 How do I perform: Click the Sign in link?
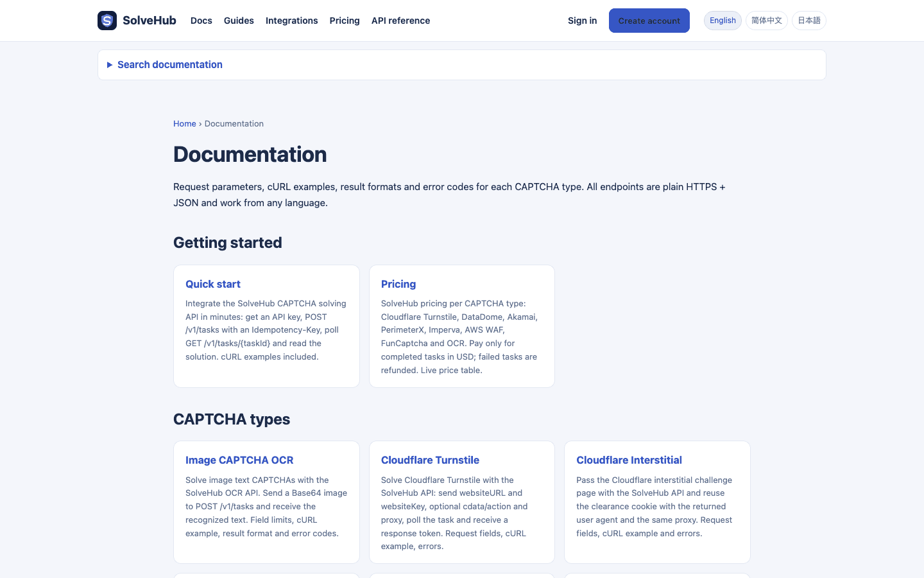click(583, 21)
